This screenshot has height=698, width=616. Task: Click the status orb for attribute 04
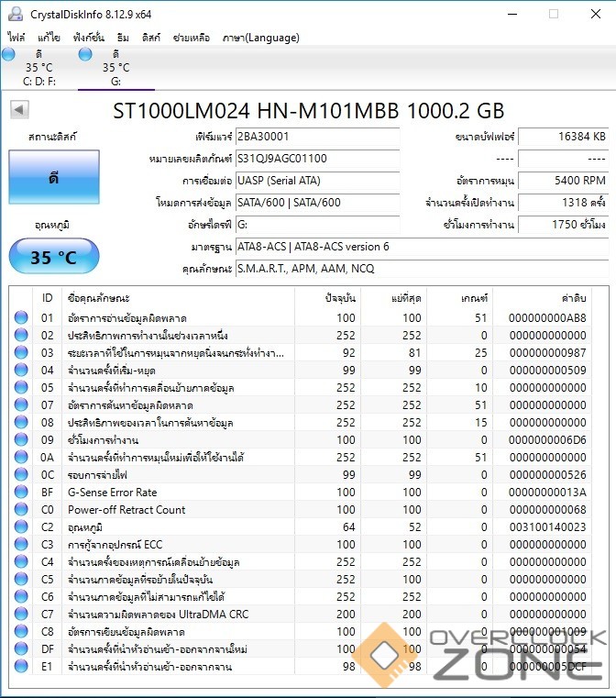pyautogui.click(x=21, y=370)
